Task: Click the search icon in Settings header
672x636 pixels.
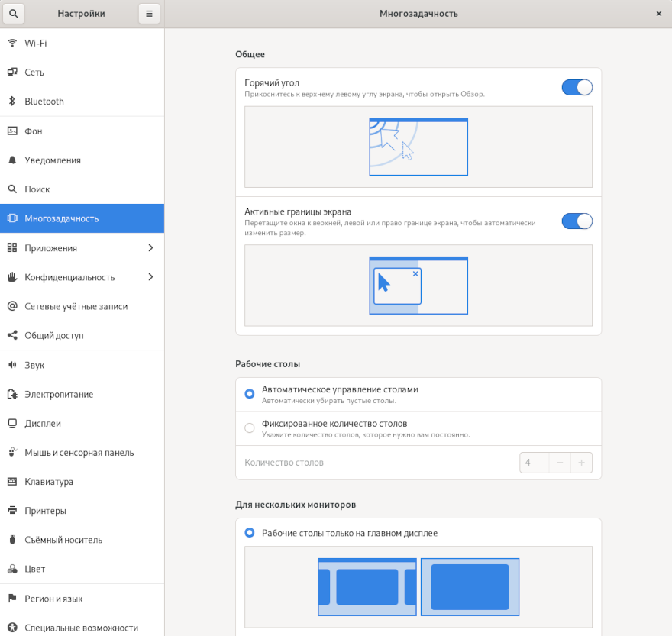Action: click(x=14, y=14)
